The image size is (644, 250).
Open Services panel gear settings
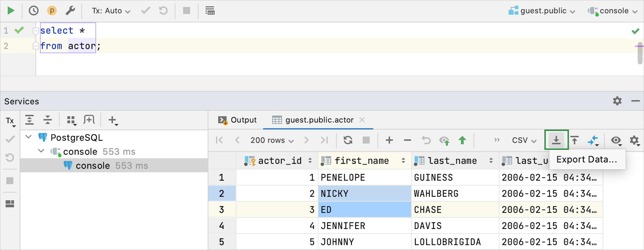coord(617,101)
